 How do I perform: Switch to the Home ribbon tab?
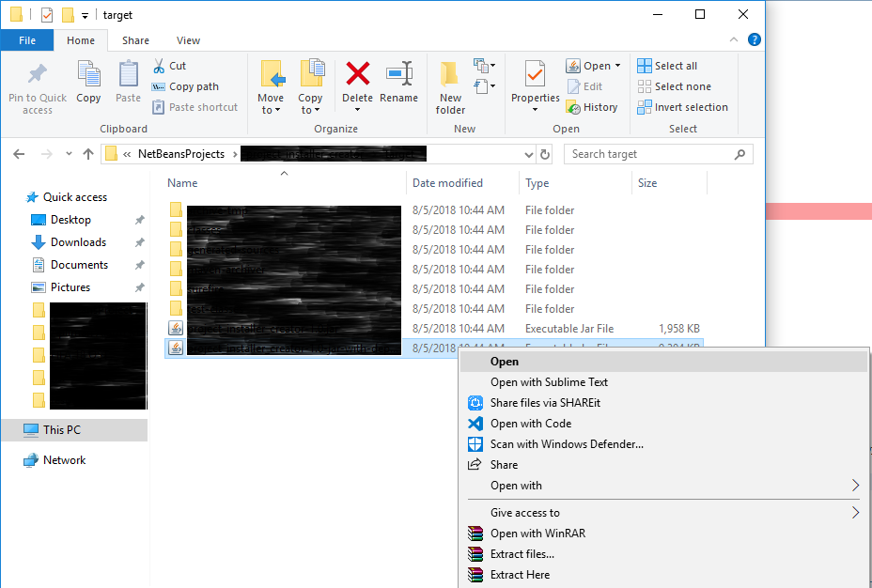(81, 40)
